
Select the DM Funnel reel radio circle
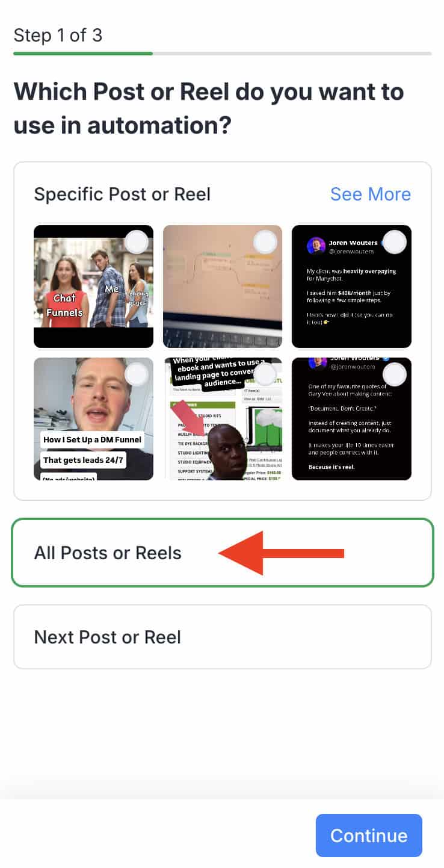pyautogui.click(x=137, y=374)
